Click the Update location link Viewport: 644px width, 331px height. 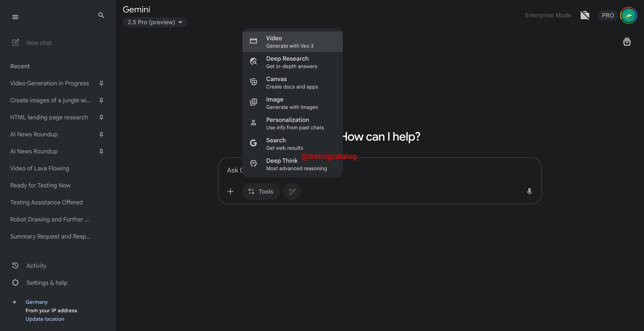pos(45,319)
